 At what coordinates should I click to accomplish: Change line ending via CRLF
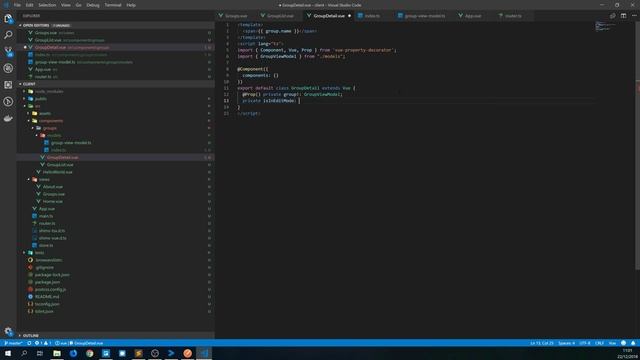click(x=599, y=343)
